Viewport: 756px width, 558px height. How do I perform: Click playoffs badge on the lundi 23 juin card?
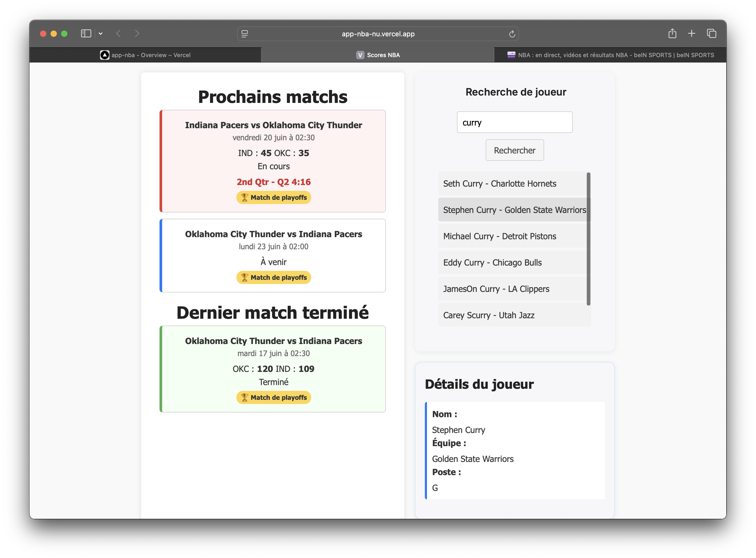click(x=273, y=277)
